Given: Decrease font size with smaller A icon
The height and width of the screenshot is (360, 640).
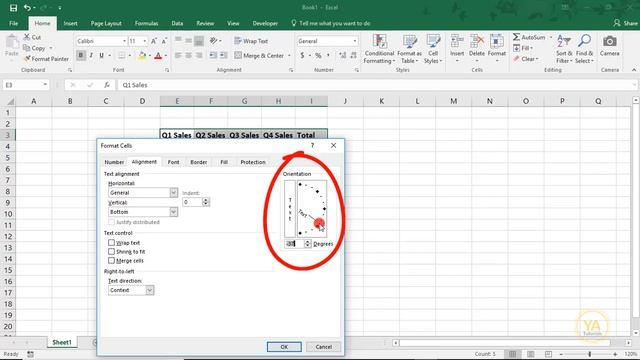Looking at the screenshot, I should [x=164, y=41].
